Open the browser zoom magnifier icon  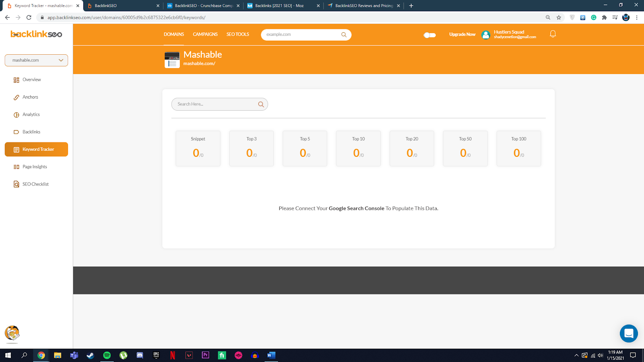coord(548,17)
